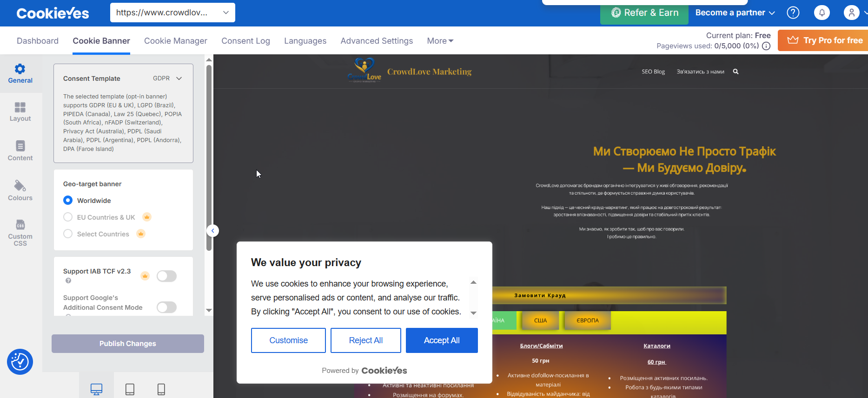Click Зв'язатись з нами link in preview

click(x=700, y=72)
